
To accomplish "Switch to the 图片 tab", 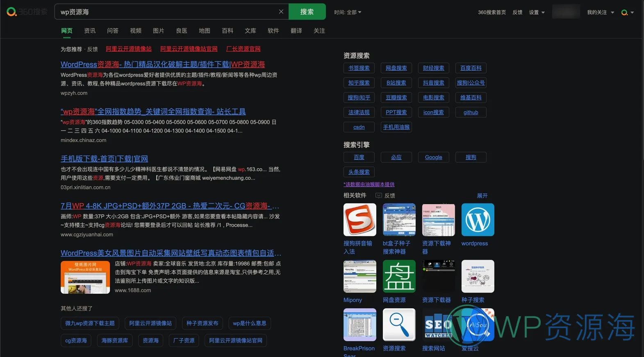I will [x=159, y=31].
